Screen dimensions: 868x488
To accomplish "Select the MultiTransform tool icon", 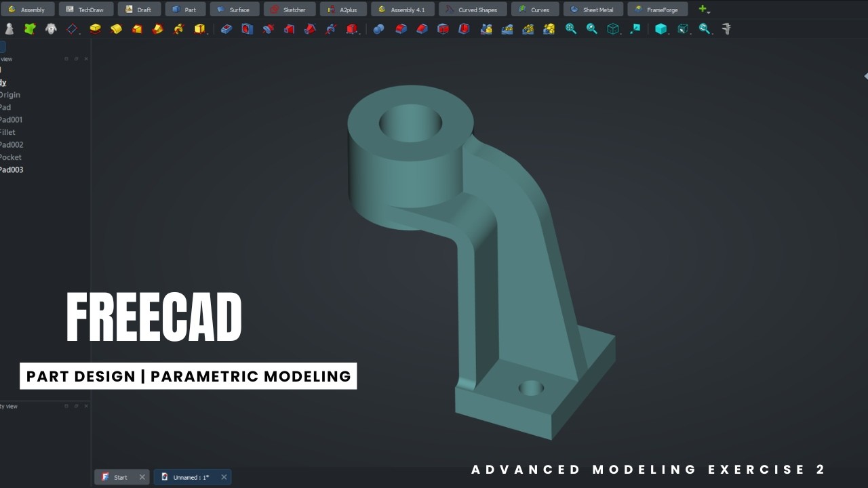I will coord(549,28).
